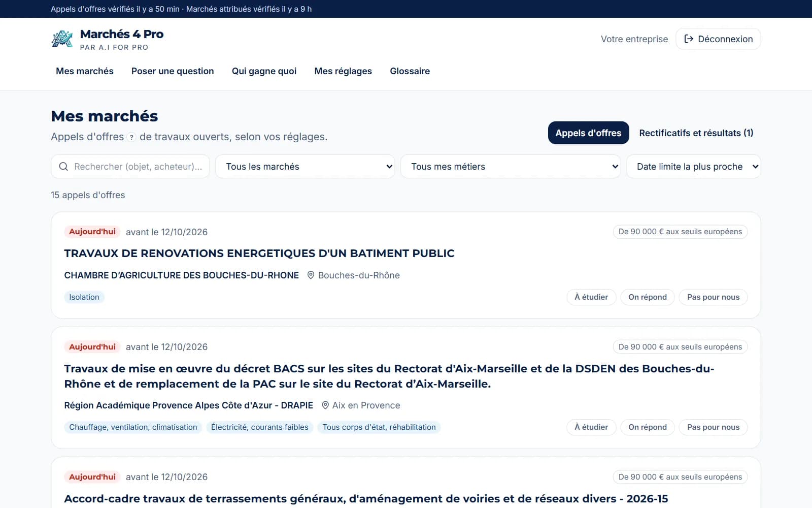Click the Électricité, courants faibles tag
812x508 pixels.
coord(260,427)
